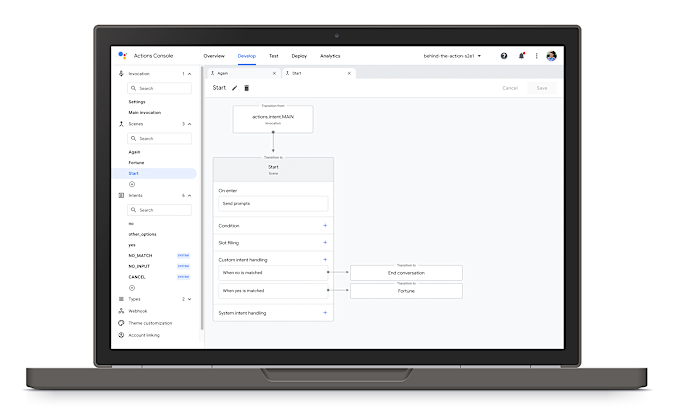The height and width of the screenshot is (420, 675).
Task: Click the pencil edit icon beside Start
Action: (x=235, y=88)
